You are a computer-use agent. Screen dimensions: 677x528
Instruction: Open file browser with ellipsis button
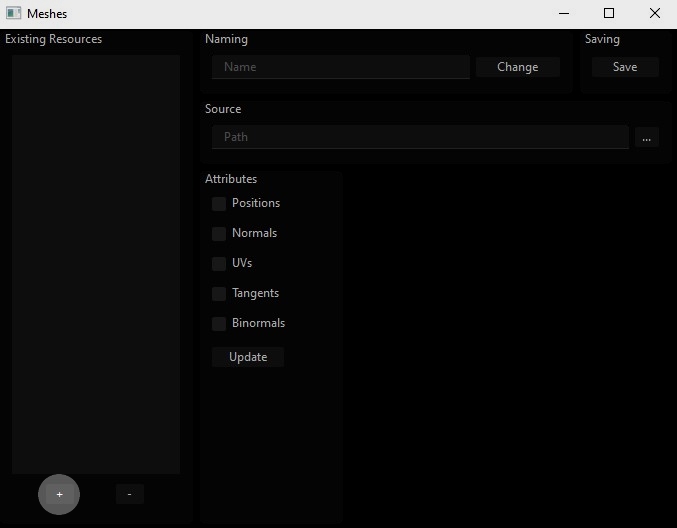pyautogui.click(x=646, y=137)
